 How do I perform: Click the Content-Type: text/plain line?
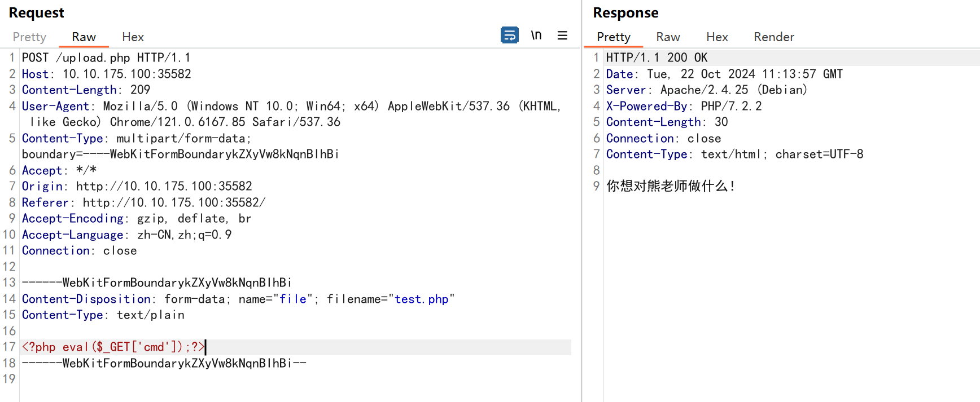point(103,315)
